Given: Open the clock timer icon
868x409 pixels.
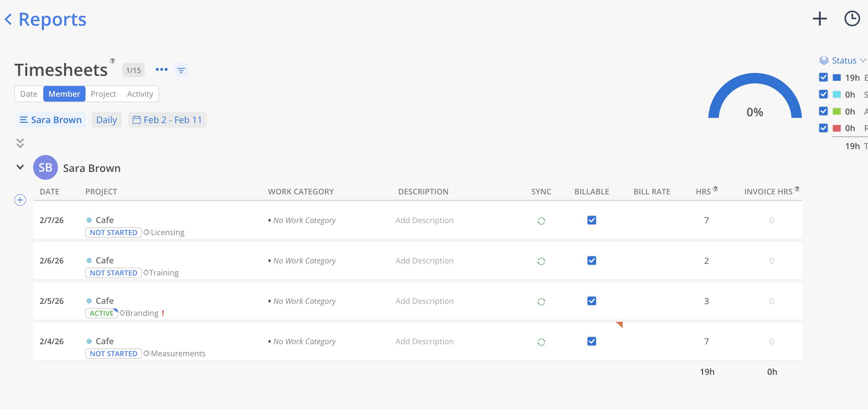Looking at the screenshot, I should tap(851, 19).
